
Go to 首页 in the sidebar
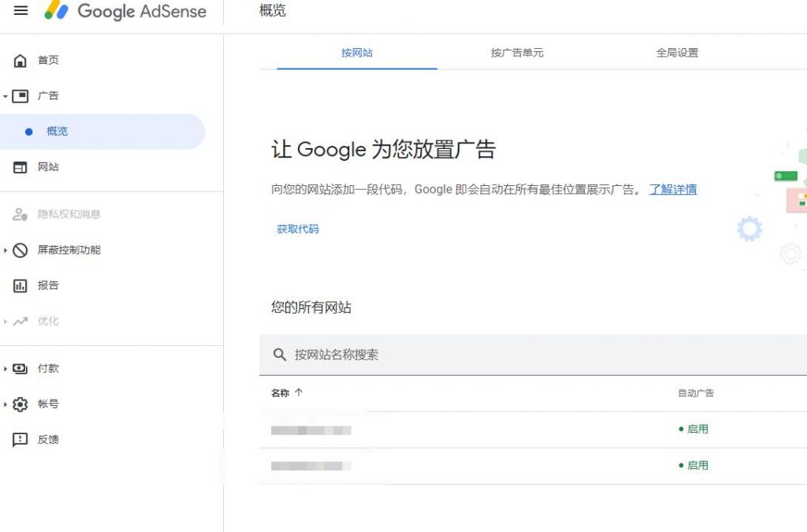48,60
